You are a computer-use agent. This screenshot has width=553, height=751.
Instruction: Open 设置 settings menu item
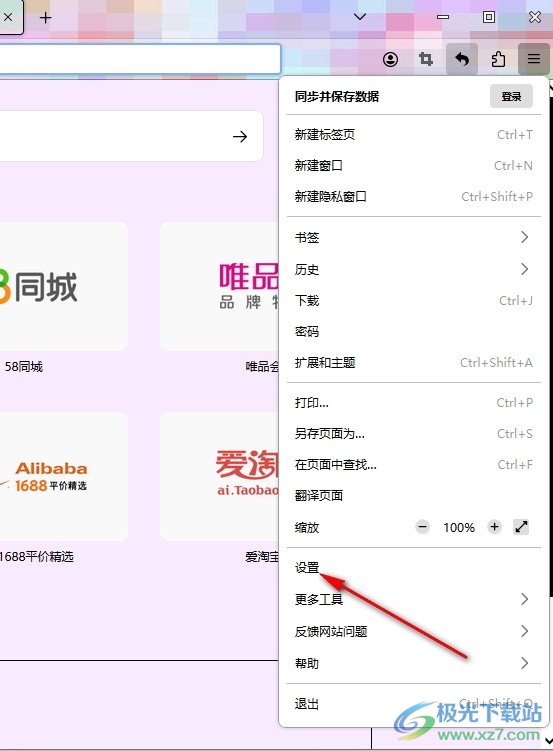point(414,568)
